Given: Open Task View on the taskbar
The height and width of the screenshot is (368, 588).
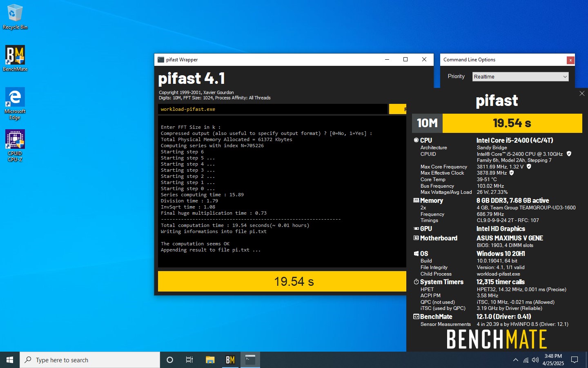Looking at the screenshot, I should coord(189,360).
